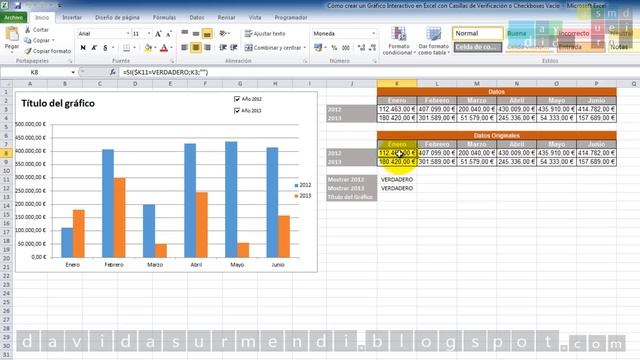Apply underline with the S button
Viewport: 640px width, 360px height.
(105, 48)
